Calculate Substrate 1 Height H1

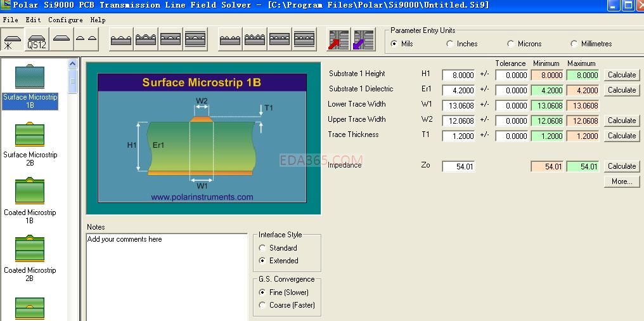click(x=622, y=75)
